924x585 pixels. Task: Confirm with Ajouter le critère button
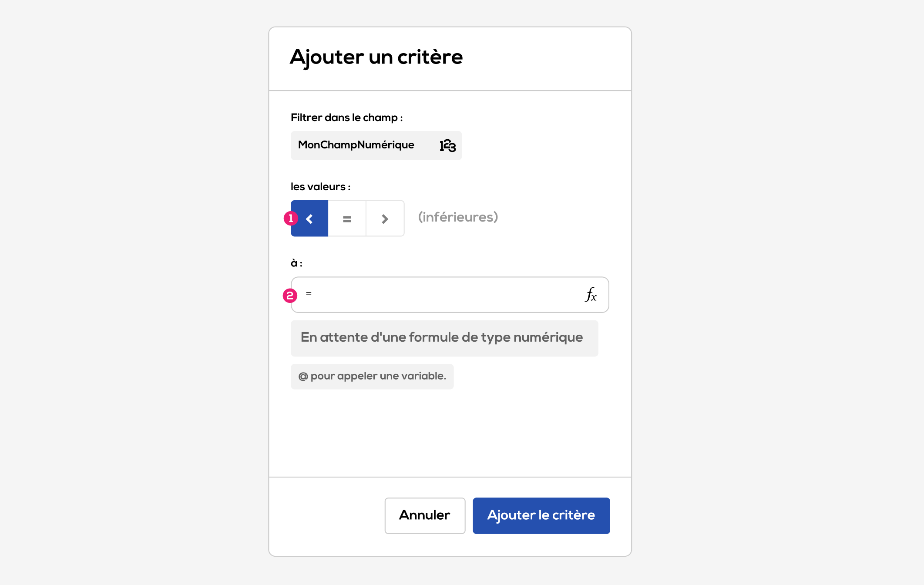coord(541,515)
